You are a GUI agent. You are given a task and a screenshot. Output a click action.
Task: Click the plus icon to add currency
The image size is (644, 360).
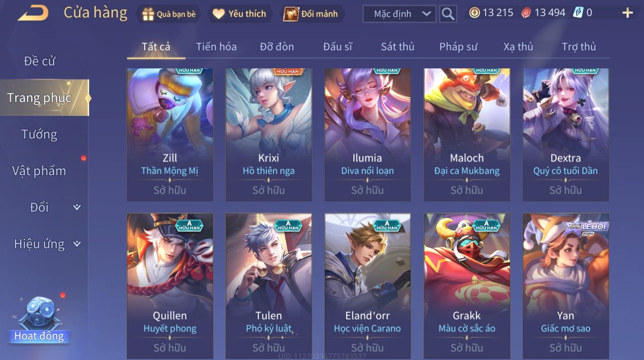click(x=627, y=13)
